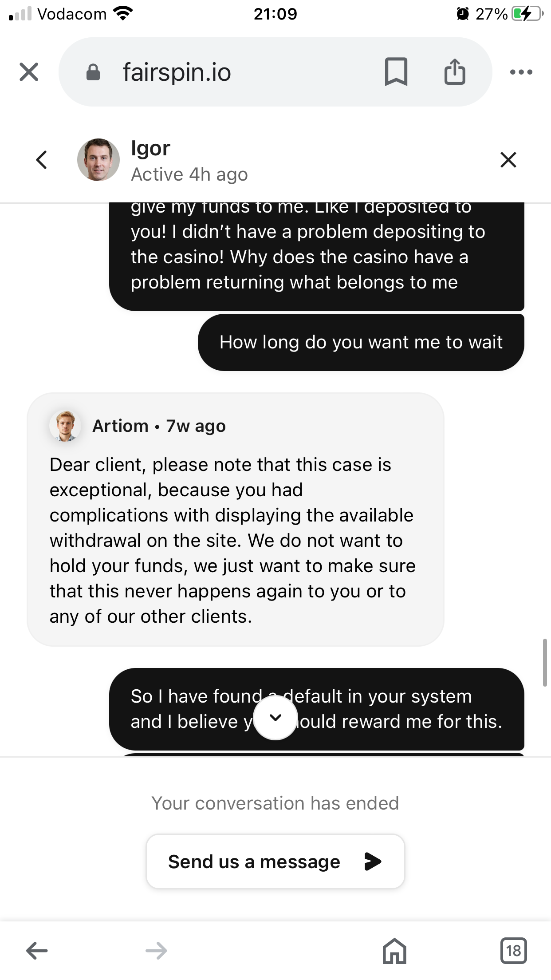Navigate back with browser arrow
Image resolution: width=551 pixels, height=980 pixels.
(x=37, y=951)
